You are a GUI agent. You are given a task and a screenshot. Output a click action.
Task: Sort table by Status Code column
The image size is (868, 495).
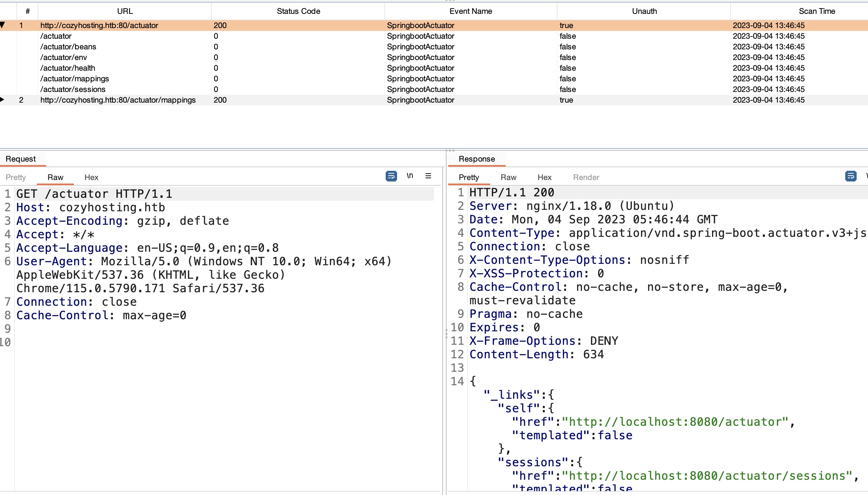(x=298, y=11)
